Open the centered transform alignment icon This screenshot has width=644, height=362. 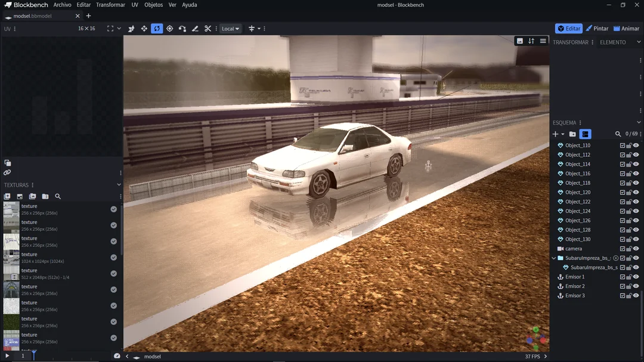(252, 29)
